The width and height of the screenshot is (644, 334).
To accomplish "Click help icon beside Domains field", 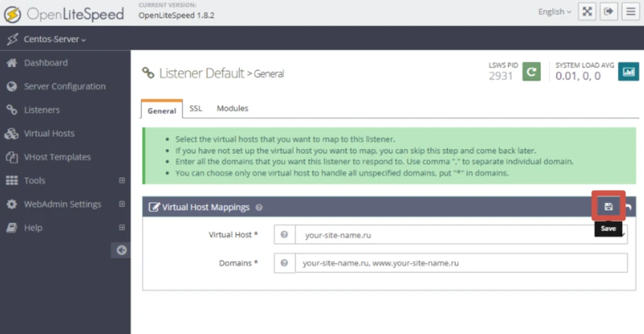I will [x=284, y=263].
